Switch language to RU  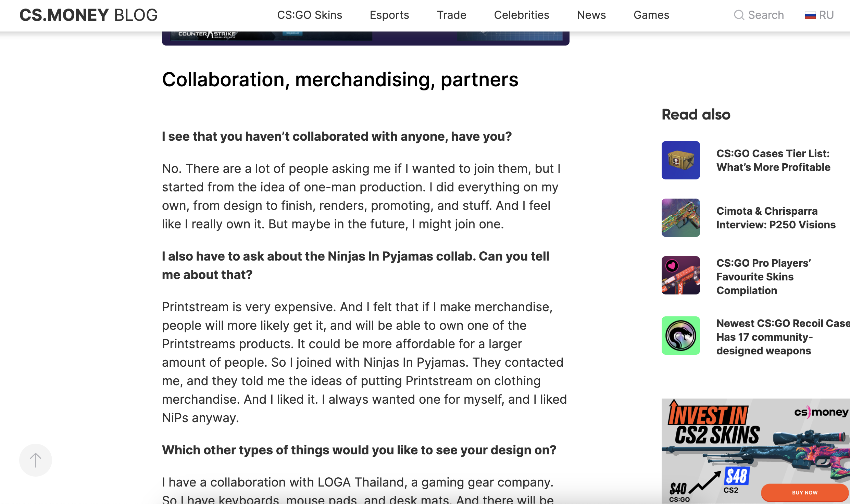tap(826, 15)
